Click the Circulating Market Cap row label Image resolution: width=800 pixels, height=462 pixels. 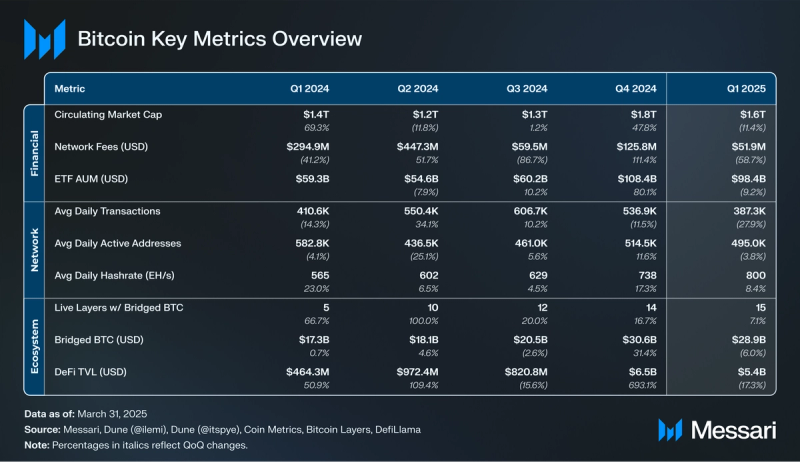108,115
